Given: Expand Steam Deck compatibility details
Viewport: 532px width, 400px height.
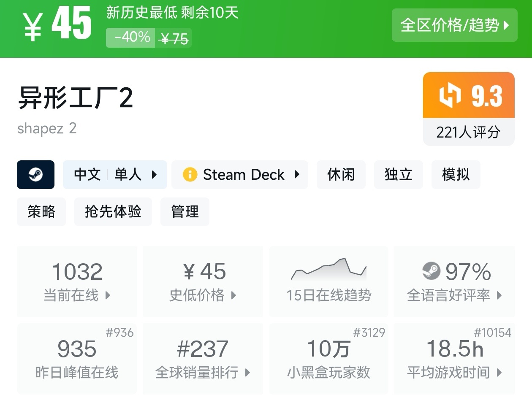Looking at the screenshot, I should pyautogui.click(x=240, y=175).
